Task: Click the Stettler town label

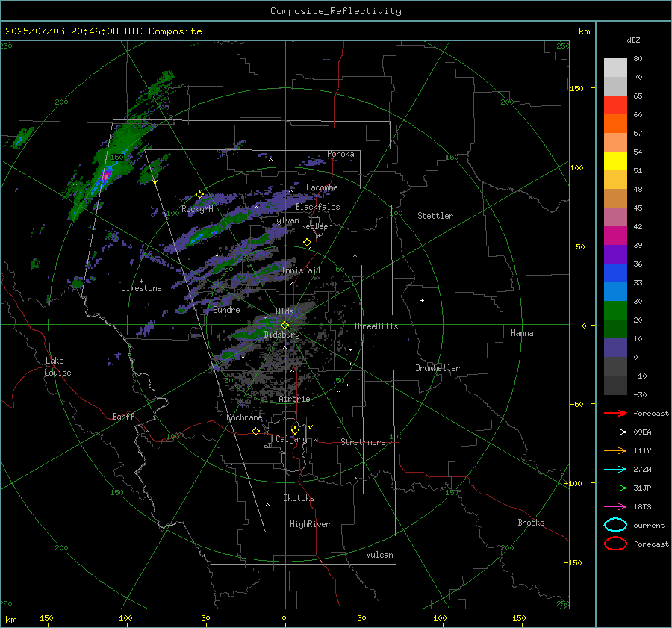Action: [x=435, y=216]
